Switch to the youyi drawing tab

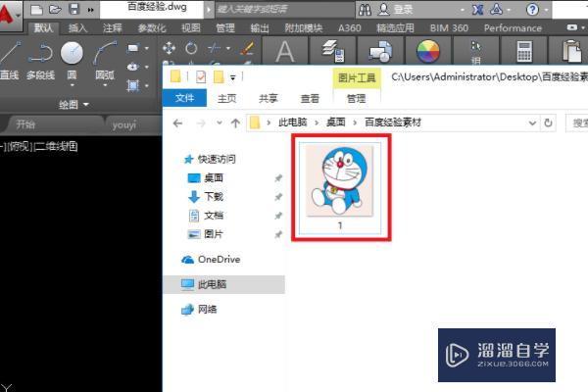(124, 124)
